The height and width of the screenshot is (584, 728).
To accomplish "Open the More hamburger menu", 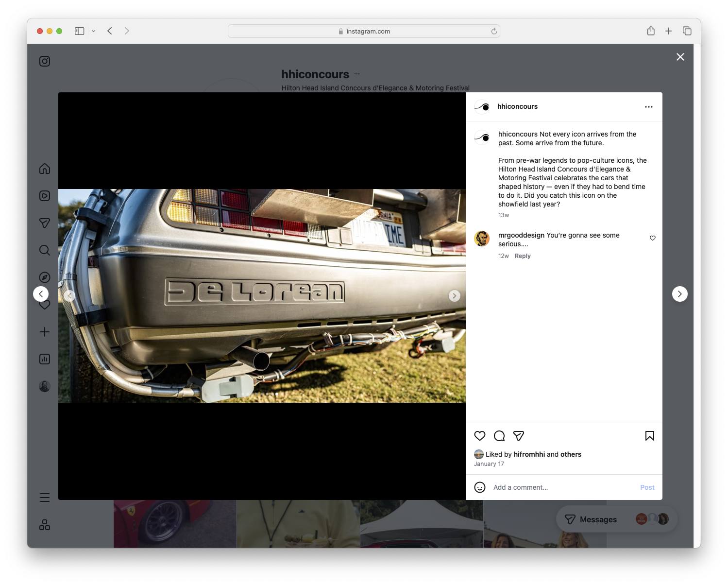I will (x=44, y=497).
